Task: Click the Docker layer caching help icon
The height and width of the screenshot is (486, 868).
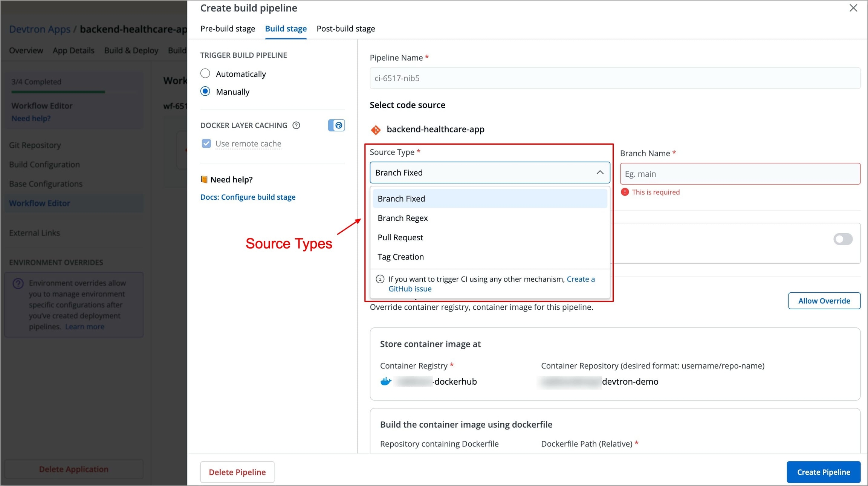Action: (x=296, y=125)
